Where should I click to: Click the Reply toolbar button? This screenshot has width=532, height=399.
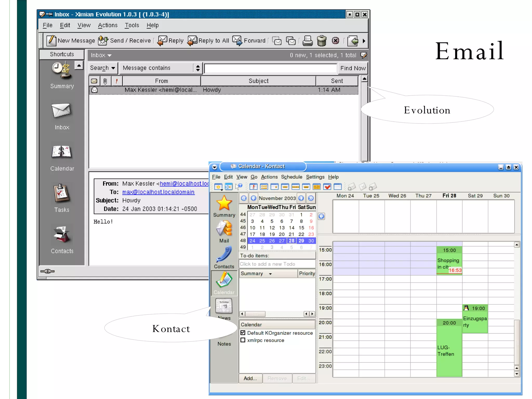pos(170,41)
